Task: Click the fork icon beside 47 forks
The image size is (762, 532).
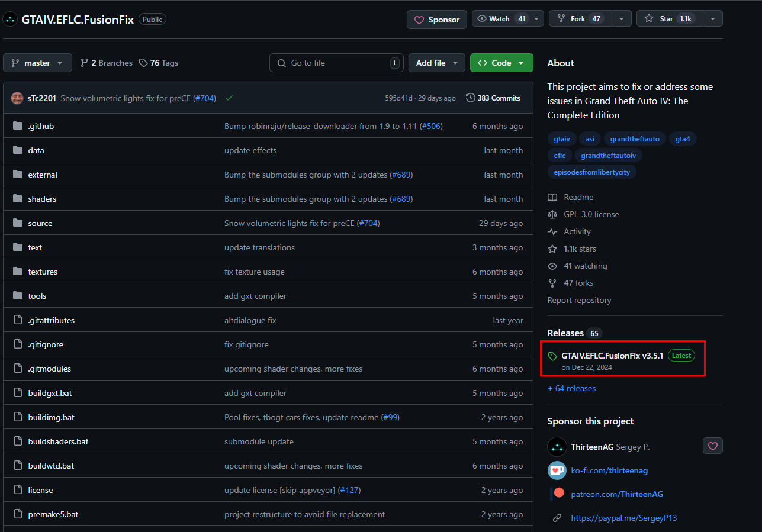Action: click(x=552, y=283)
